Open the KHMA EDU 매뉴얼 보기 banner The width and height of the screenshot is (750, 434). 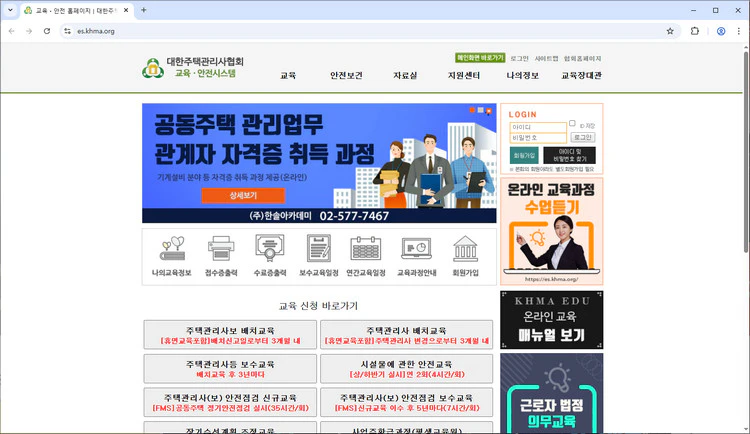pos(551,320)
